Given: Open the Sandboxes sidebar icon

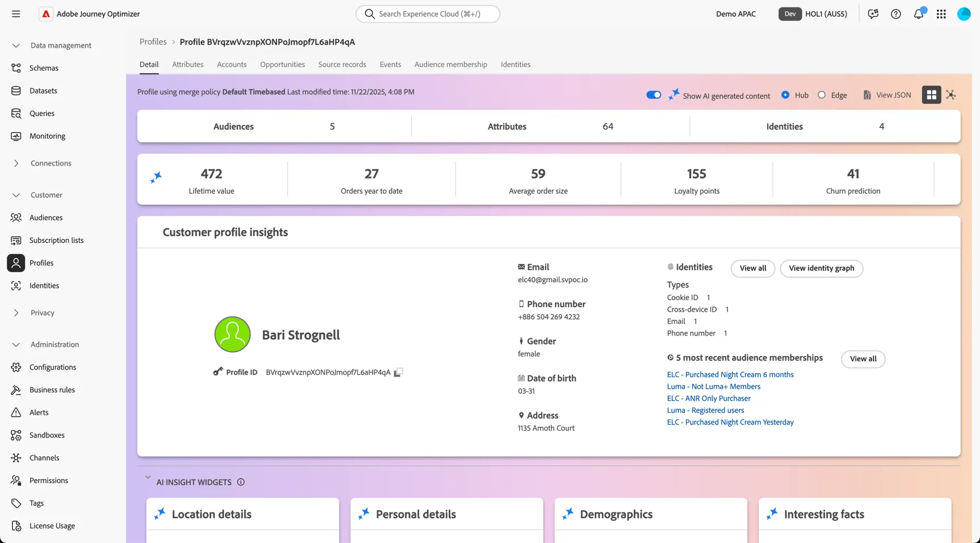Looking at the screenshot, I should 16,435.
